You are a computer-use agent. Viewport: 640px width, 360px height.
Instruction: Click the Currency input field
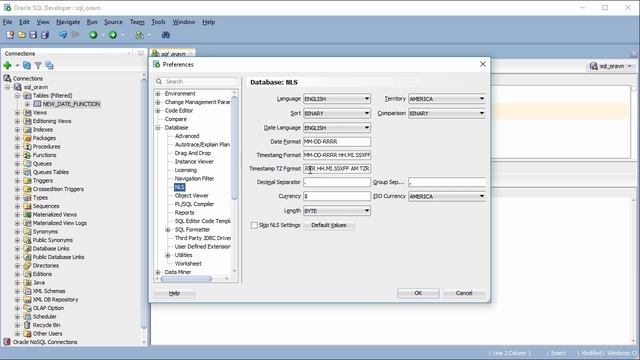pos(337,196)
